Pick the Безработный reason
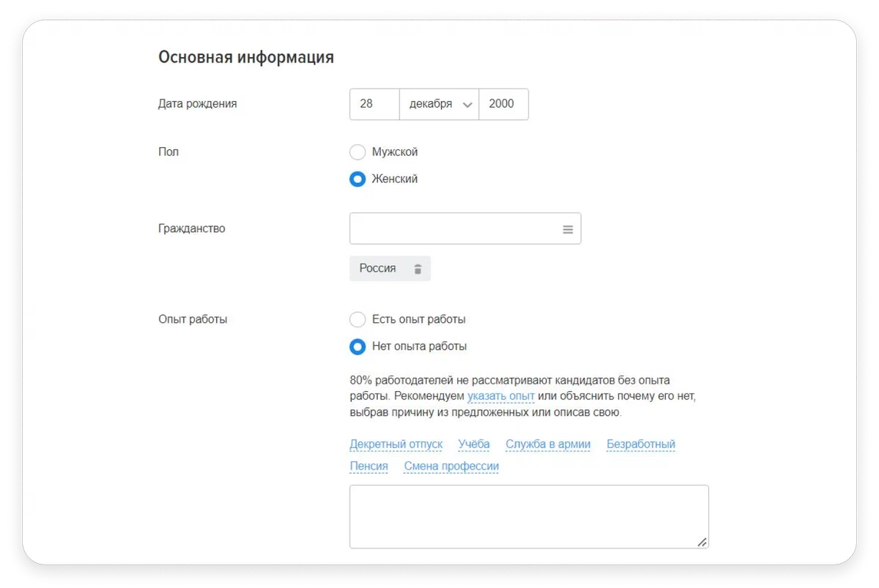Viewport: 879px width, 588px height. 641,444
